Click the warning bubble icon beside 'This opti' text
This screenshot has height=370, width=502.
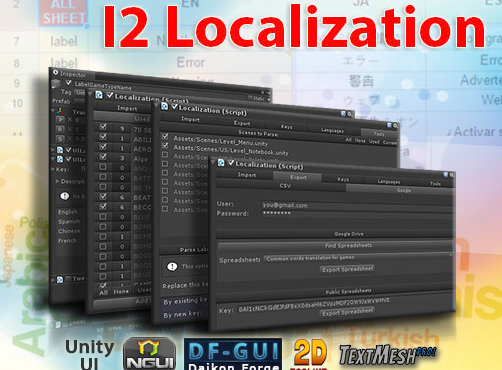(172, 266)
